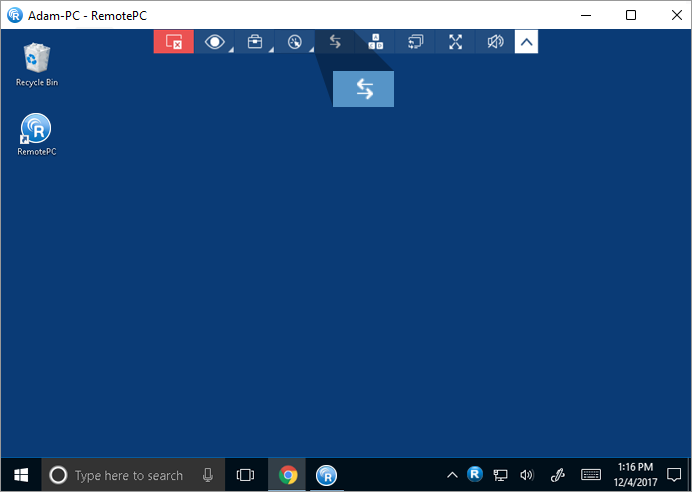Open Task View from the taskbar
Screen dimensions: 692x492
coord(245,476)
